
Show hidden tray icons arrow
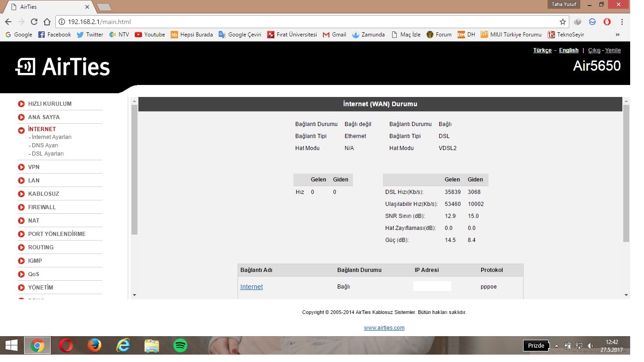pos(556,345)
